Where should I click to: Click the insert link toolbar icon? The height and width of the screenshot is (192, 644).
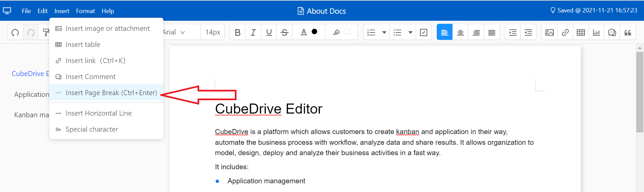pyautogui.click(x=565, y=33)
